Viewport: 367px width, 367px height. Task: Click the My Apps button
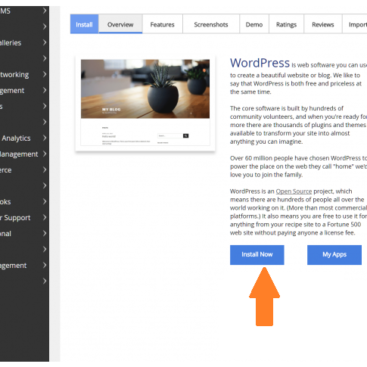click(334, 255)
